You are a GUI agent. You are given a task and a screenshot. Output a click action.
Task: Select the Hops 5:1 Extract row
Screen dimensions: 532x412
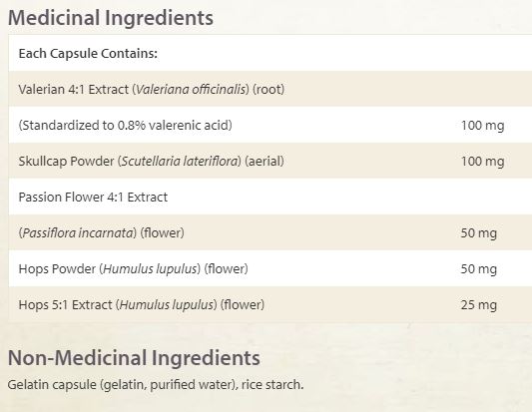[x=270, y=304]
